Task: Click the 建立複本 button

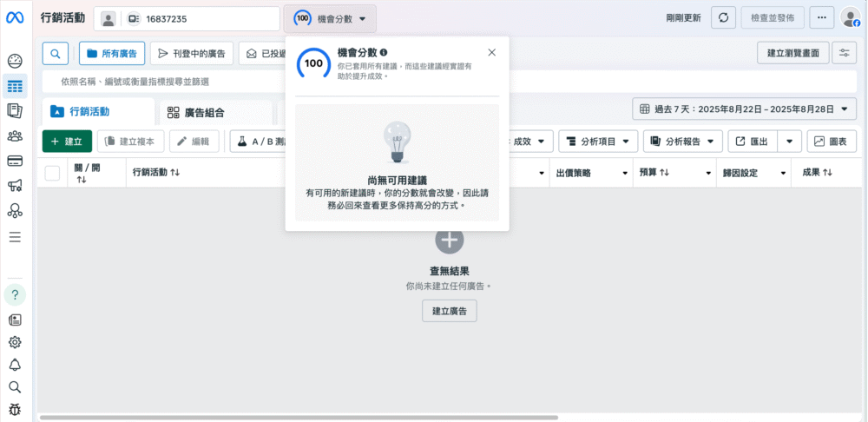Action: (x=131, y=142)
